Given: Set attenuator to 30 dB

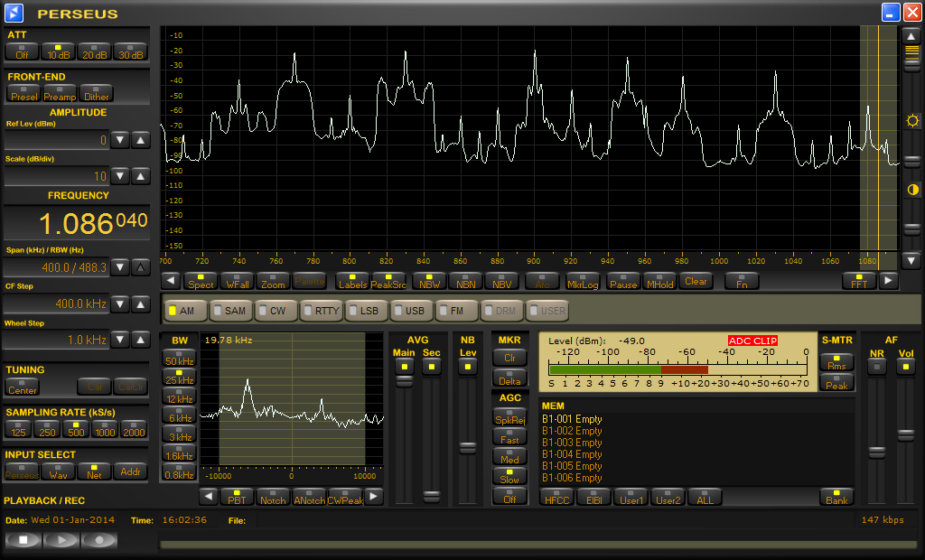Looking at the screenshot, I should [130, 51].
